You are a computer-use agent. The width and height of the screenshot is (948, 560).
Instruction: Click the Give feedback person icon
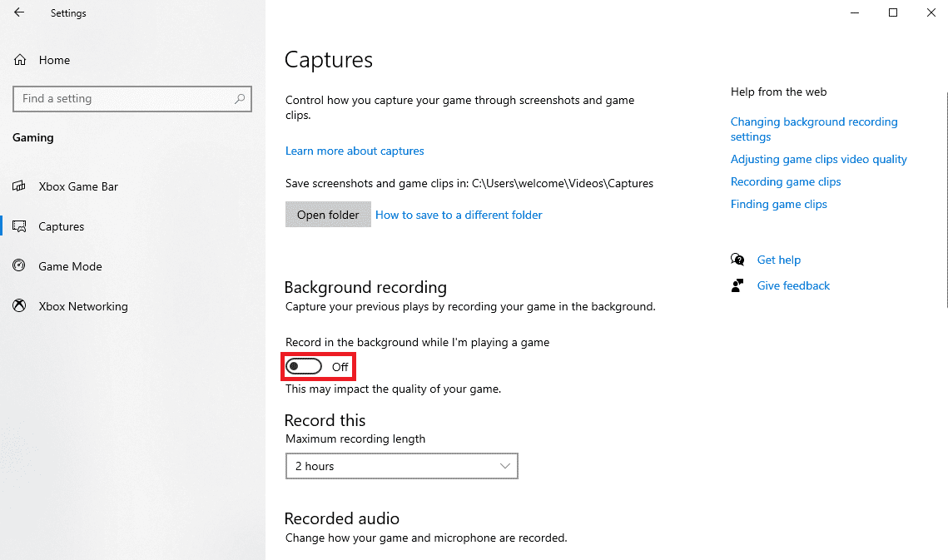click(737, 285)
